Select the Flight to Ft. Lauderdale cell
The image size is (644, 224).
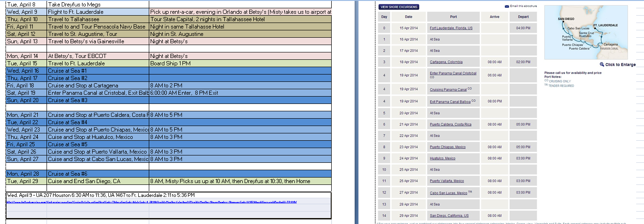(97, 12)
